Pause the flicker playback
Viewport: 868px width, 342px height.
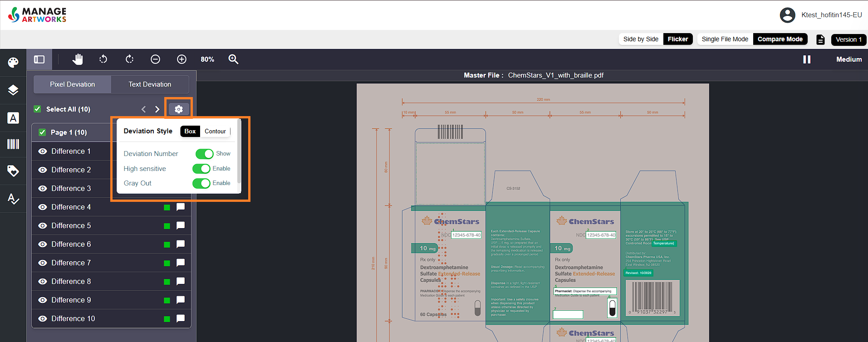[807, 59]
